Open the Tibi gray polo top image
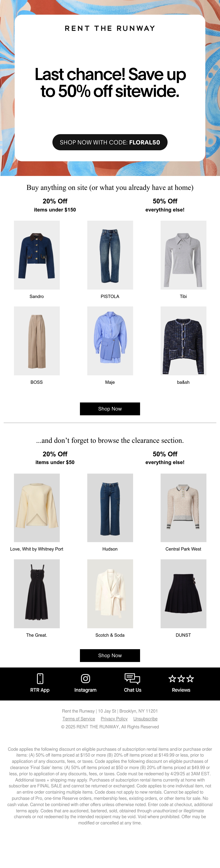This screenshot has height=868, width=220. pos(183,255)
